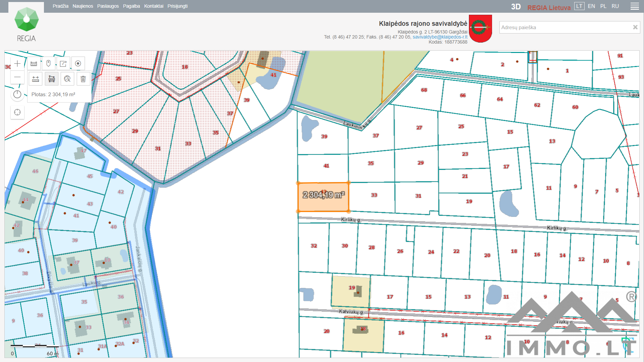Click parcel 33 next to measured polygon
644x362 pixels.
point(374,195)
